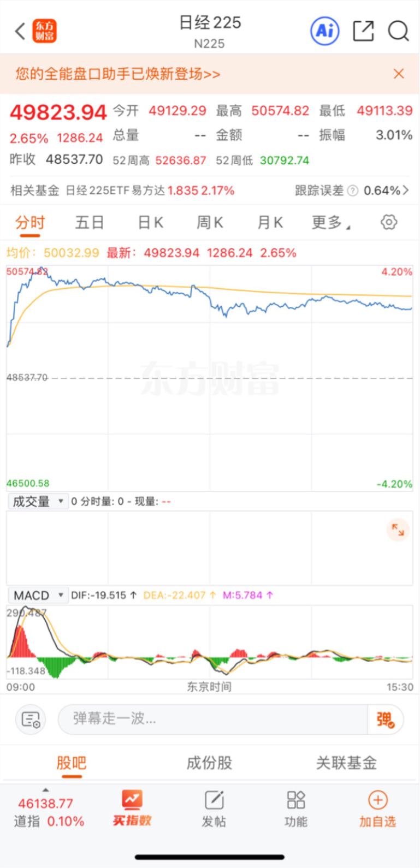Viewport: 420px width, 868px height.
Task: Open the 全能盘口助手 banner link
Action: [118, 74]
